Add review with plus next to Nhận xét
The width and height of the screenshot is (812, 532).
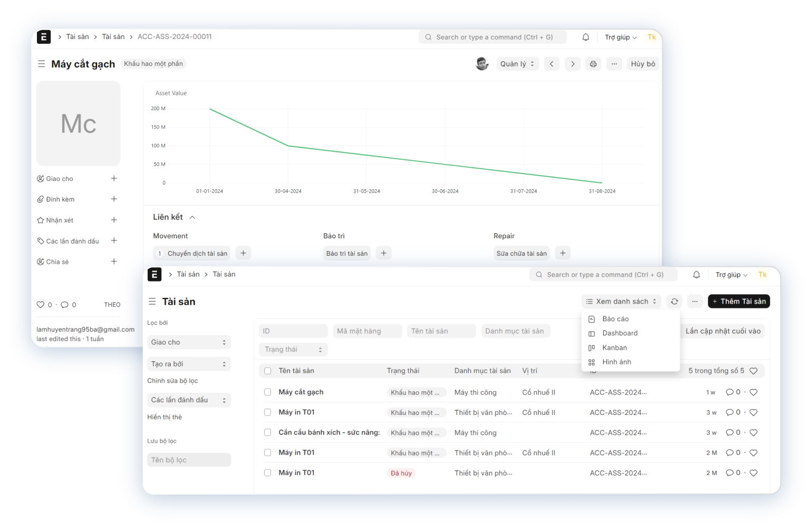click(114, 220)
